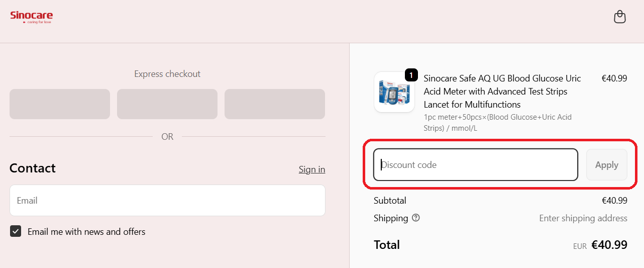Click the shipping help question mark icon
Image resolution: width=644 pixels, height=268 pixels.
[416, 218]
